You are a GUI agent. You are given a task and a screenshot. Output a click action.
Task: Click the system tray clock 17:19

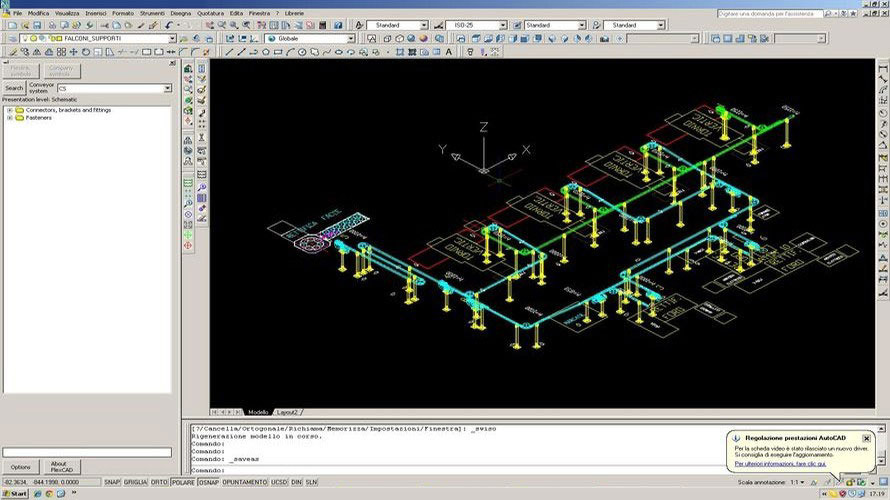[878, 494]
